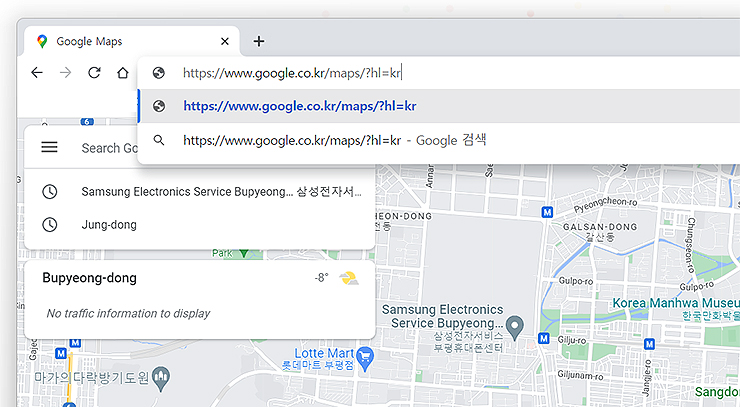This screenshot has width=740, height=407.
Task: Click the Giljunam-ro road label
Action: point(580,375)
